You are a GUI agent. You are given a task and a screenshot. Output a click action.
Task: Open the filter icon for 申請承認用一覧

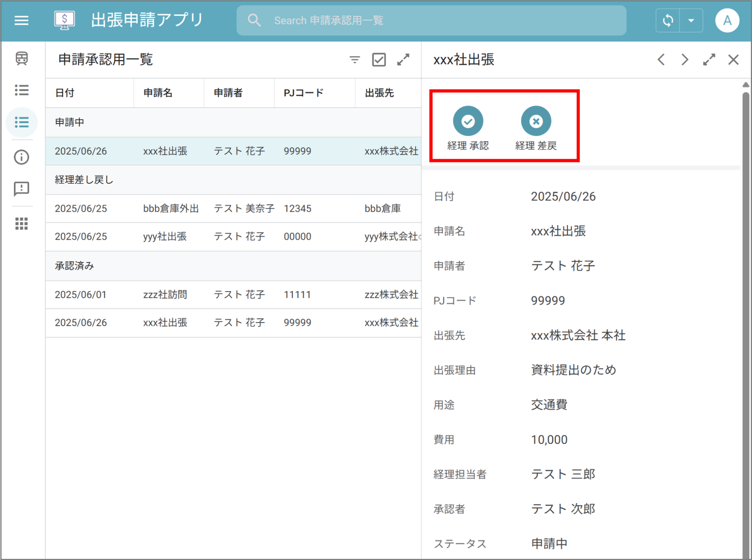coord(355,59)
